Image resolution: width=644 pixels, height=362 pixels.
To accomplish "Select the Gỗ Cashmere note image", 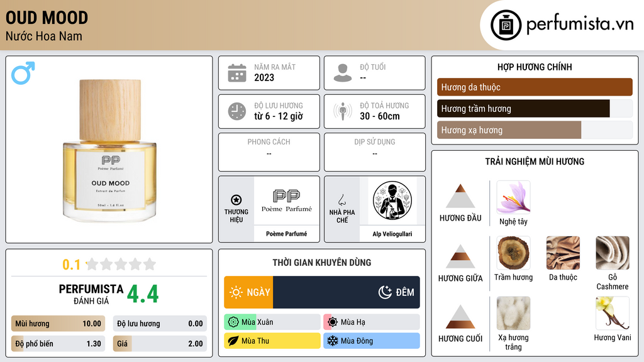I will point(613,253).
